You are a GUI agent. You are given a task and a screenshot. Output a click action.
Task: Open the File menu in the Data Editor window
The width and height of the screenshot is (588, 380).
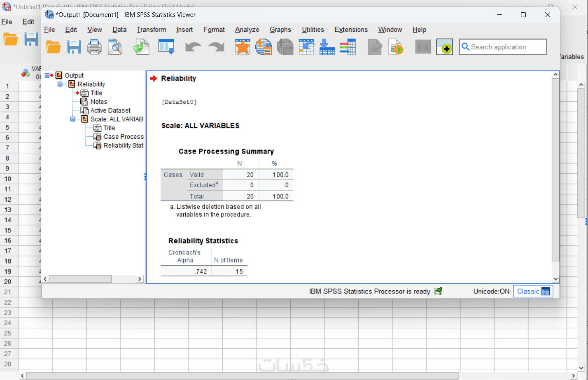pos(7,22)
